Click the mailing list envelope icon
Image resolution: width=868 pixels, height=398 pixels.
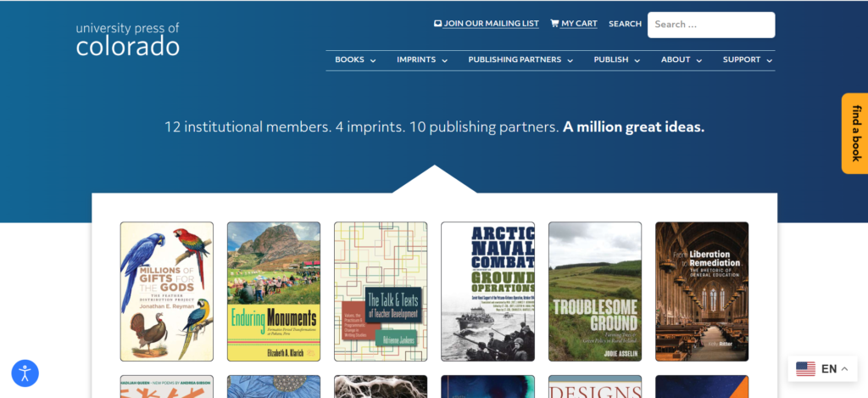pyautogui.click(x=437, y=24)
